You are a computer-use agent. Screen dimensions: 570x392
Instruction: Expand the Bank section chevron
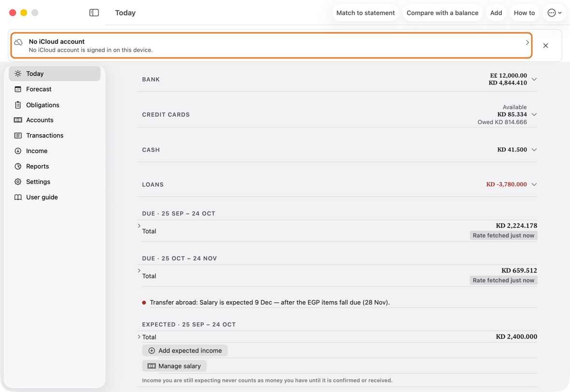tap(534, 79)
